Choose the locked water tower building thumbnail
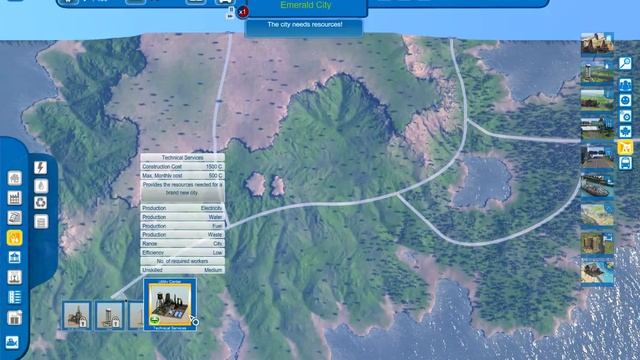 (x=109, y=315)
